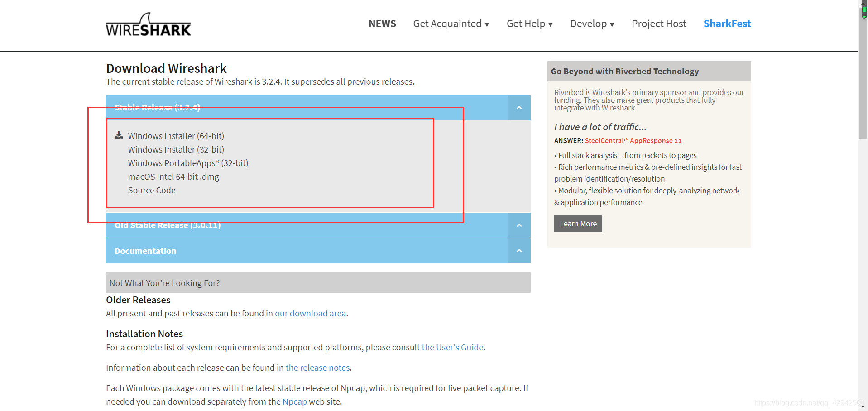Expand the Documentation section chevron
The image size is (868, 411).
coord(519,251)
